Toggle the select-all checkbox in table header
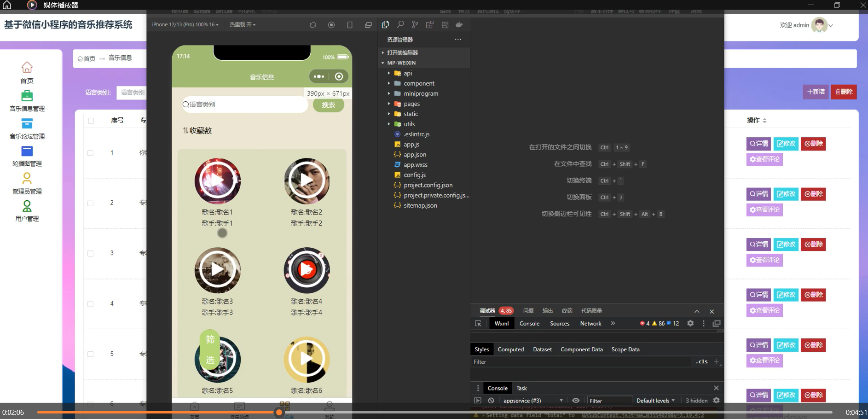The height and width of the screenshot is (419, 868). (91, 121)
